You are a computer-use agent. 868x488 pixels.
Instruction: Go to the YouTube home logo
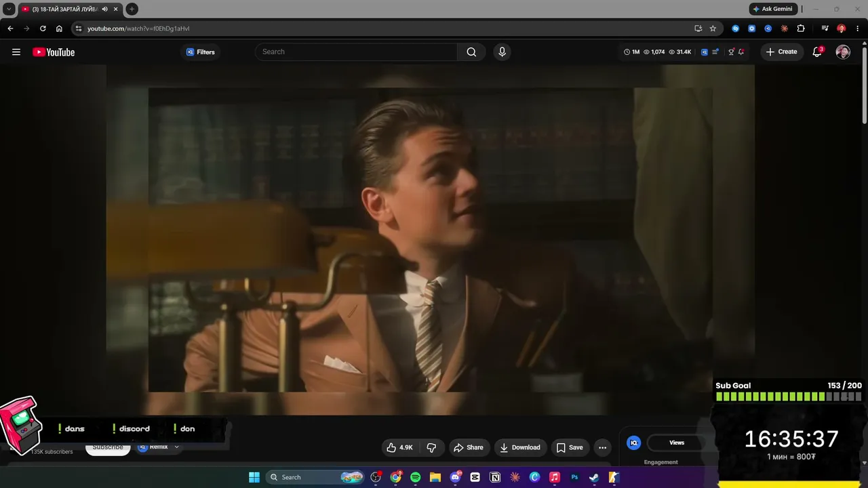[x=54, y=52]
